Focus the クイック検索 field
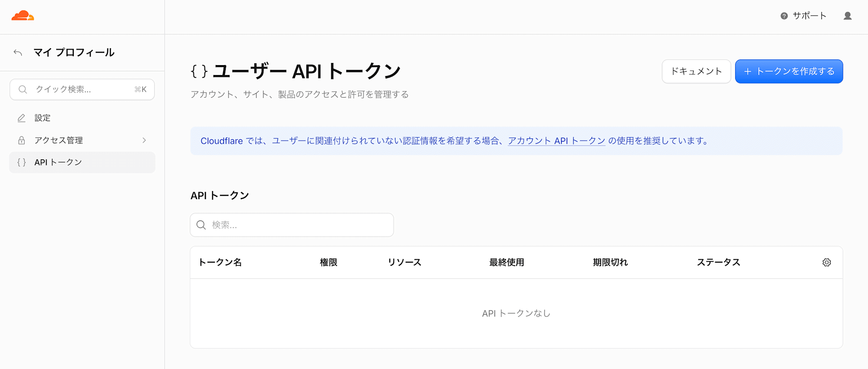This screenshot has height=369, width=868. [82, 89]
